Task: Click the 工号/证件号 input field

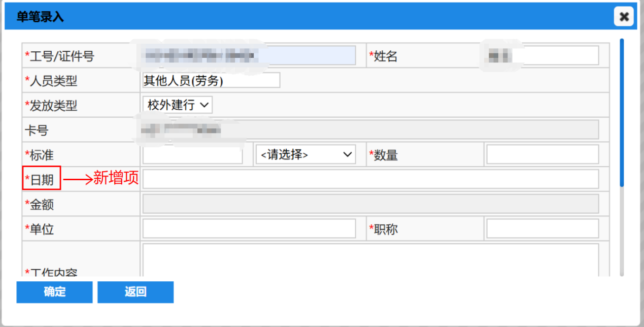Action: 249,56
